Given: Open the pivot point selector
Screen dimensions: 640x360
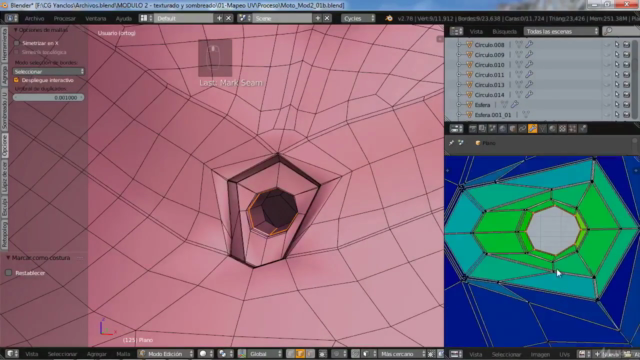Looking at the screenshot, I should point(225,354).
